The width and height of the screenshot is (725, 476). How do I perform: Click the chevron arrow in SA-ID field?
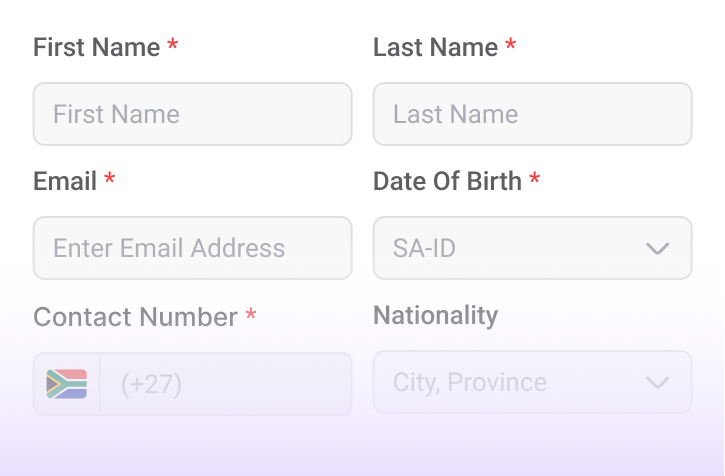click(657, 248)
